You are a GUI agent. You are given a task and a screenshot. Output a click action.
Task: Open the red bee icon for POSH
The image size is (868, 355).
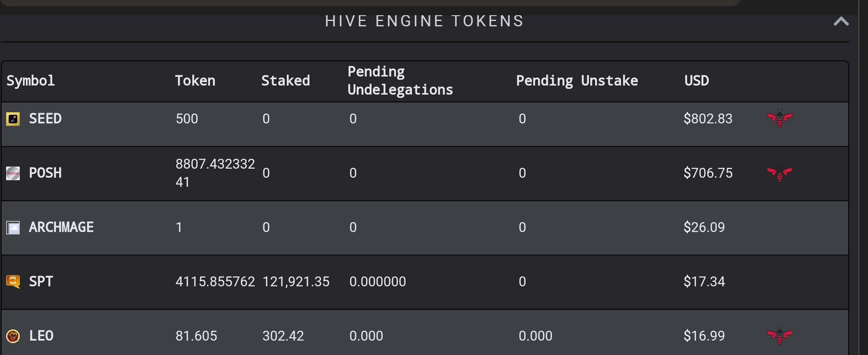[779, 174]
